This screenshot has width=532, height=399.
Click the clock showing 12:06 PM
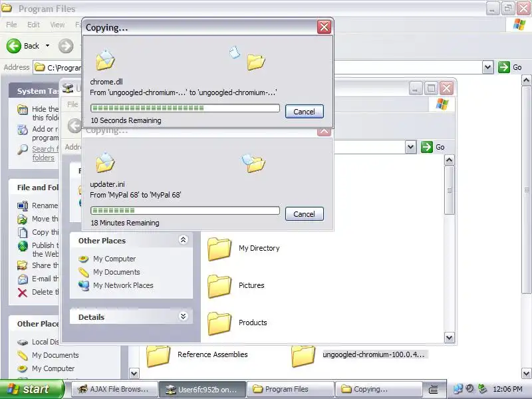point(507,389)
